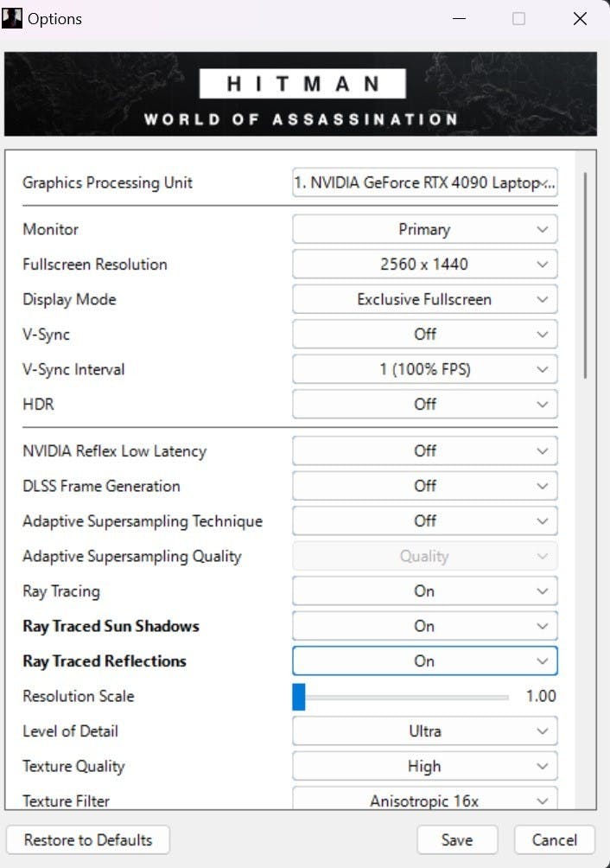This screenshot has height=868, width=610.
Task: Click the Resolution Scale slider handle
Action: 299,697
